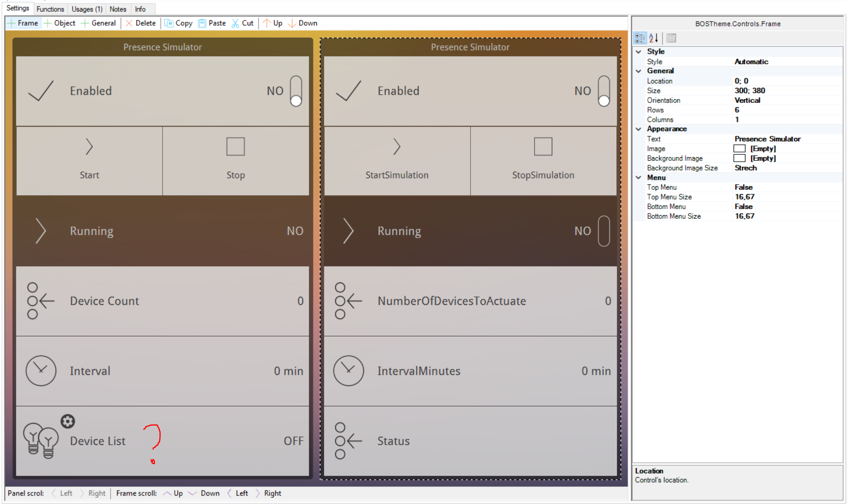This screenshot has height=504, width=848.
Task: Click the Move Up arrow toolbar icon
Action: pyautogui.click(x=266, y=23)
